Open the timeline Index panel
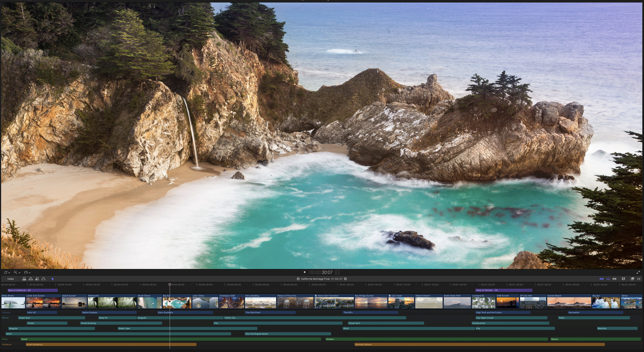Screen dimensions: 644x352 [11, 279]
